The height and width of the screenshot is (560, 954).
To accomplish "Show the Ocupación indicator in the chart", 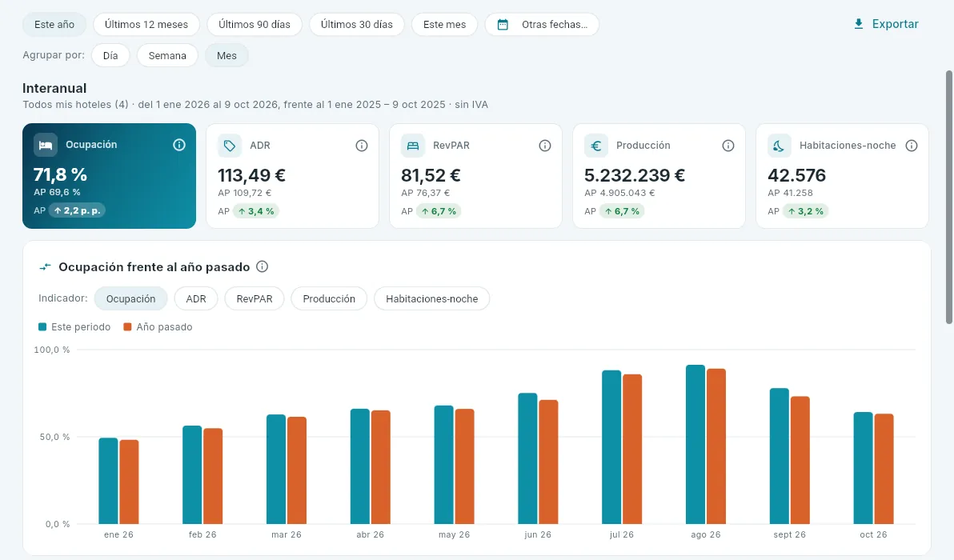I will click(130, 298).
